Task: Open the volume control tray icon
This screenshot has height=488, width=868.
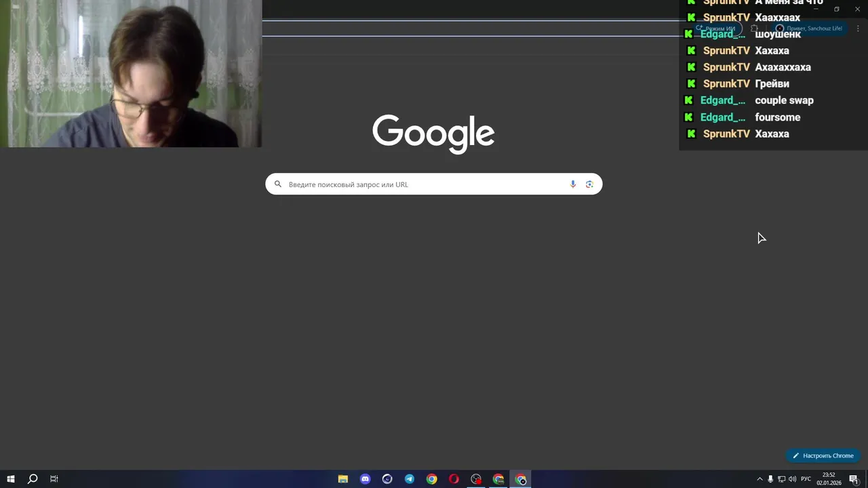Action: click(792, 479)
